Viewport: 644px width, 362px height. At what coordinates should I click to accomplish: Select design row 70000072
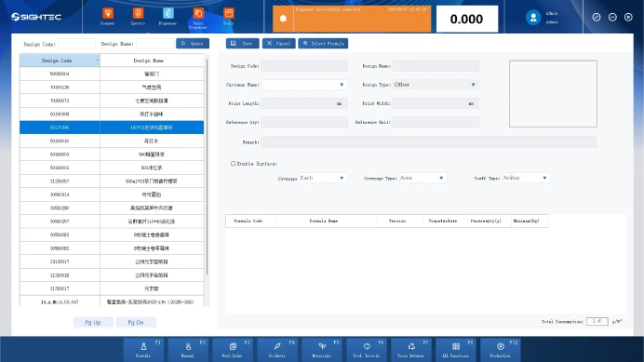point(112,101)
